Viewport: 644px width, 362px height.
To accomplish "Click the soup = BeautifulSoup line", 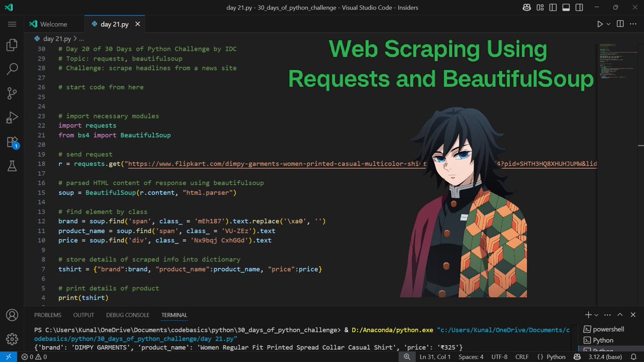I will click(x=148, y=193).
